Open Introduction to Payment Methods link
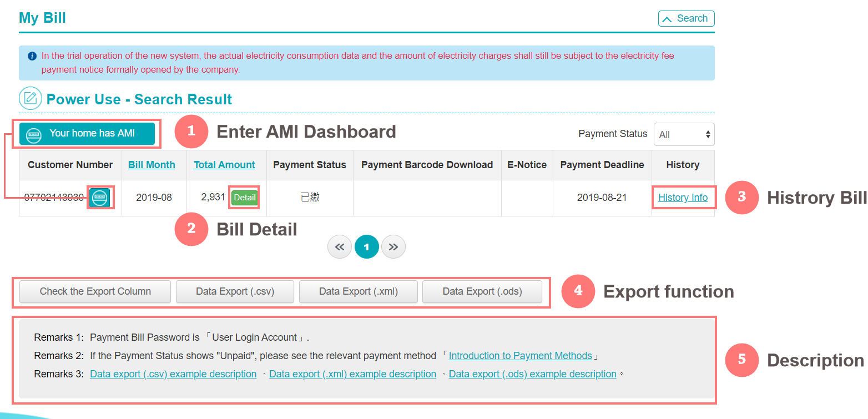 pyautogui.click(x=520, y=356)
